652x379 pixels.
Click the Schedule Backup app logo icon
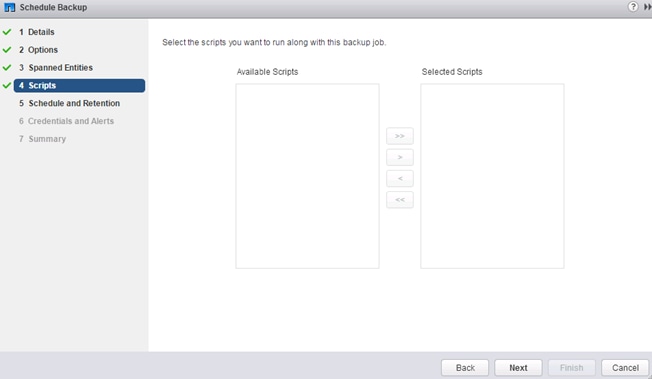(10, 7)
